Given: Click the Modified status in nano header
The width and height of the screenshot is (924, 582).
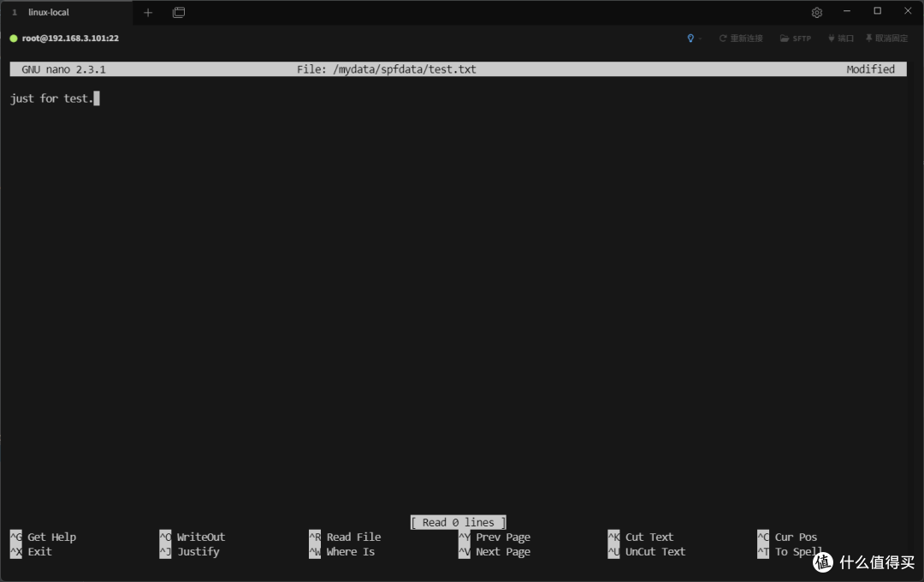Looking at the screenshot, I should click(x=870, y=69).
